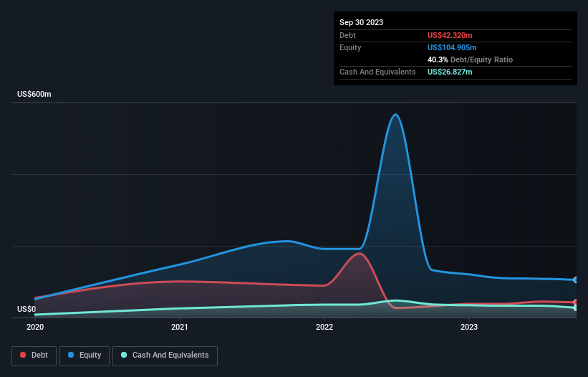588x377 pixels.
Task: Click the Debt label in tooltip
Action: (x=347, y=35)
